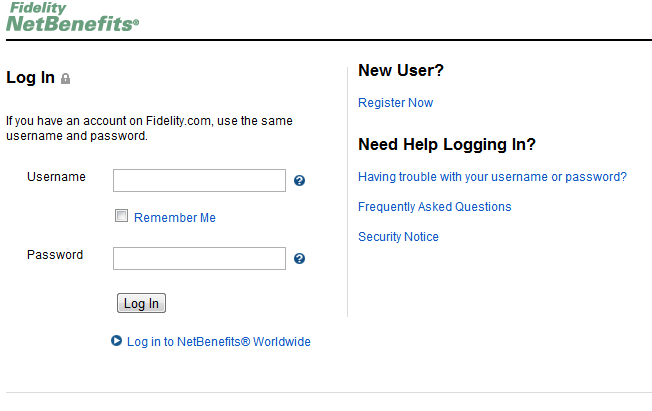The width and height of the screenshot is (652, 411).
Task: Open Having trouble with username or password link
Action: 492,177
